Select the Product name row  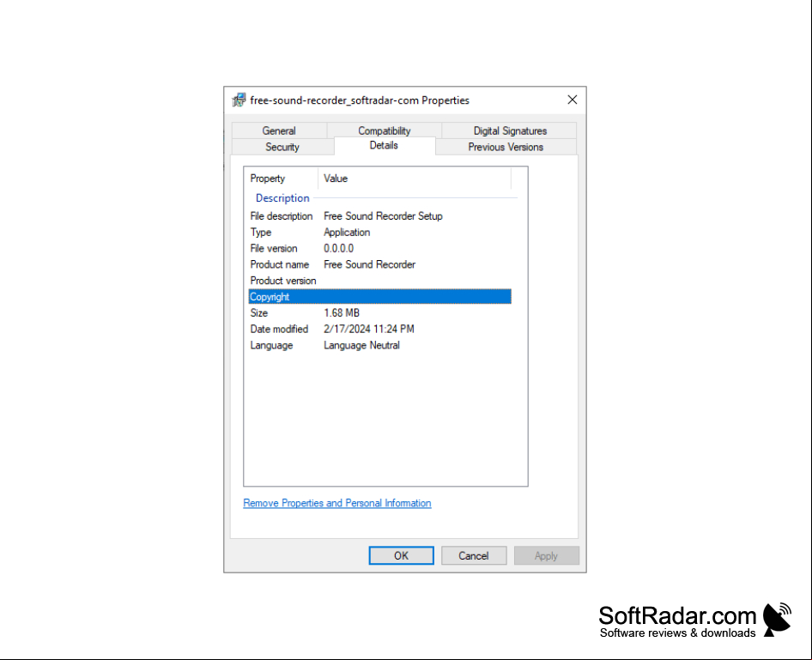[x=379, y=264]
